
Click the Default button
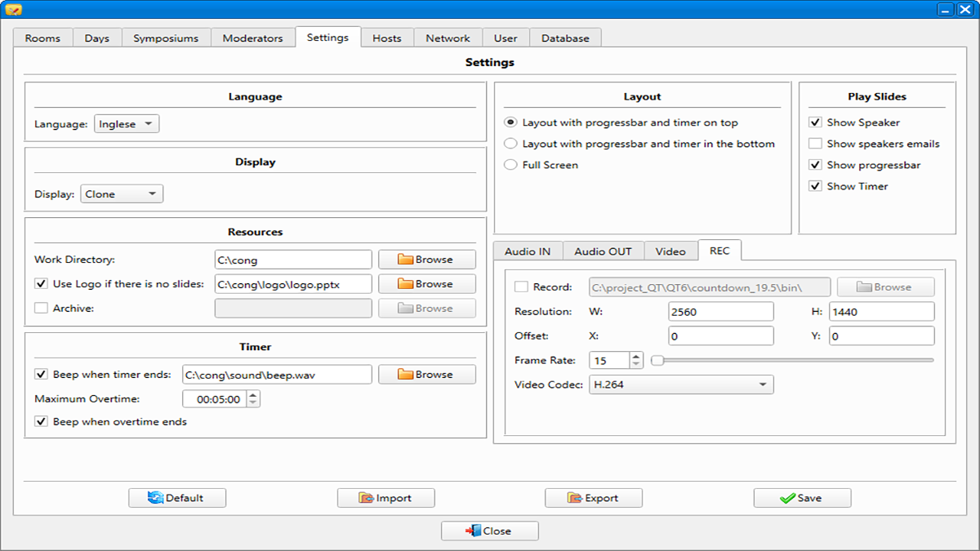point(177,498)
